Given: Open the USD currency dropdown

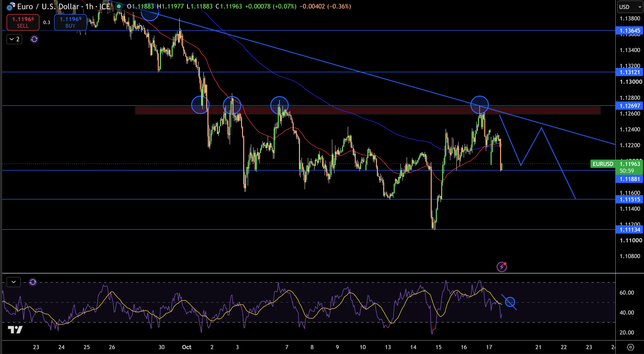Looking at the screenshot, I should coord(630,7).
